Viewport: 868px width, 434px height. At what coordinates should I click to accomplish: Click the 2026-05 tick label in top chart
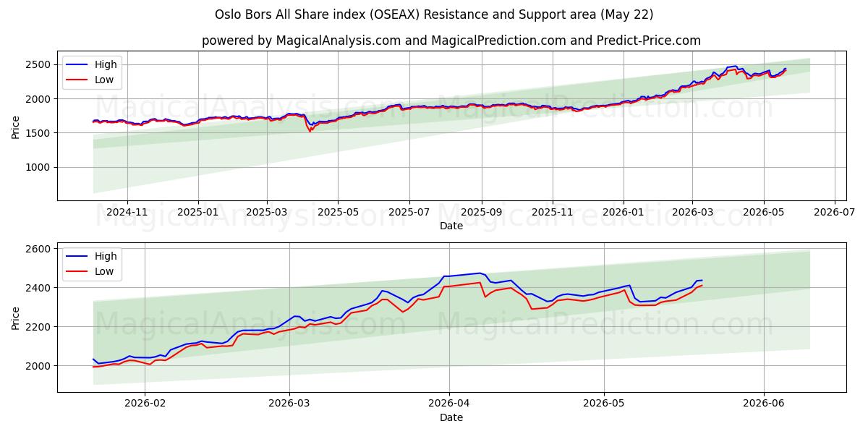coord(763,212)
